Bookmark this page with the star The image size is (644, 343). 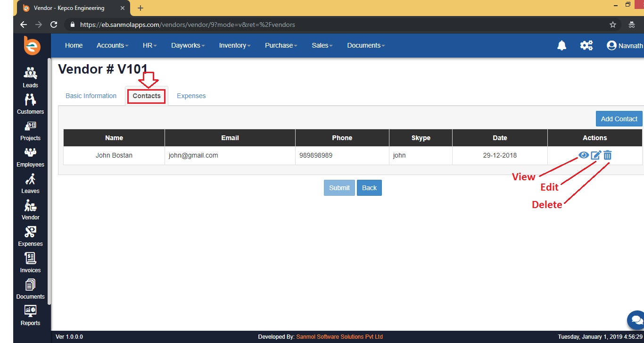point(613,25)
